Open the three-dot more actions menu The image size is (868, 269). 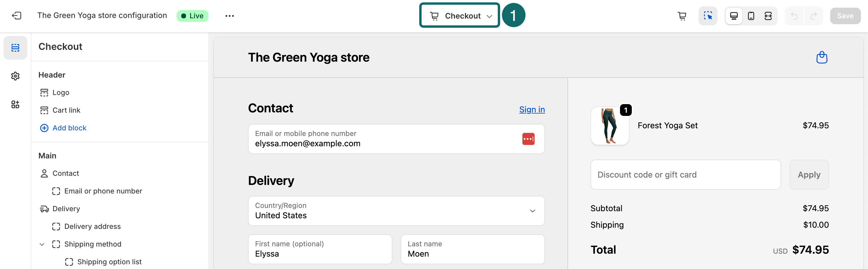coord(229,16)
